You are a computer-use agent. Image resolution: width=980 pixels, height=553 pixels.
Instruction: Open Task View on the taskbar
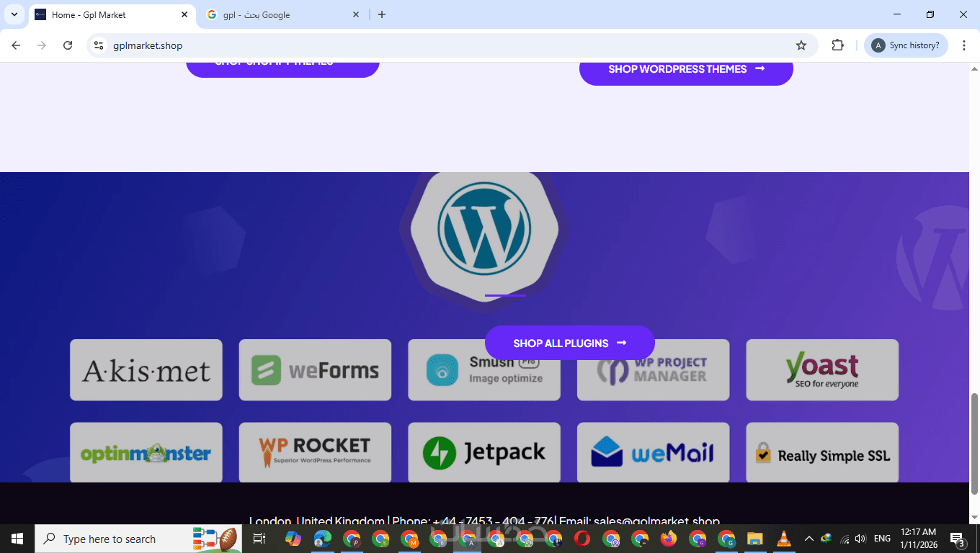[259, 539]
